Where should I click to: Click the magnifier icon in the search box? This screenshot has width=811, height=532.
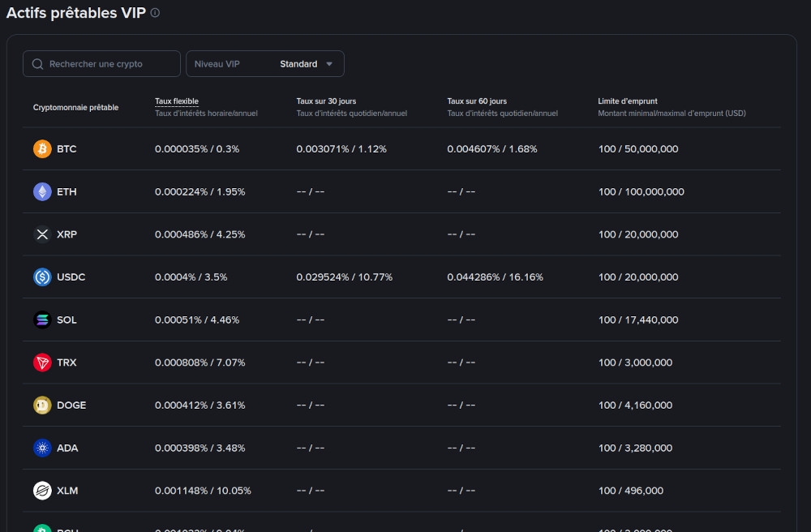37,64
